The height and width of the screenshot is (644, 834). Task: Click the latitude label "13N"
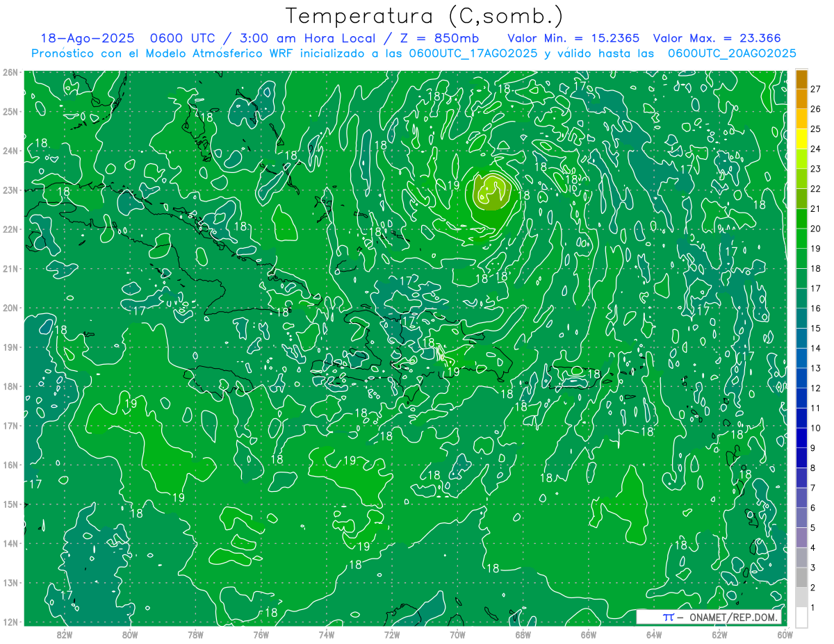[10, 583]
